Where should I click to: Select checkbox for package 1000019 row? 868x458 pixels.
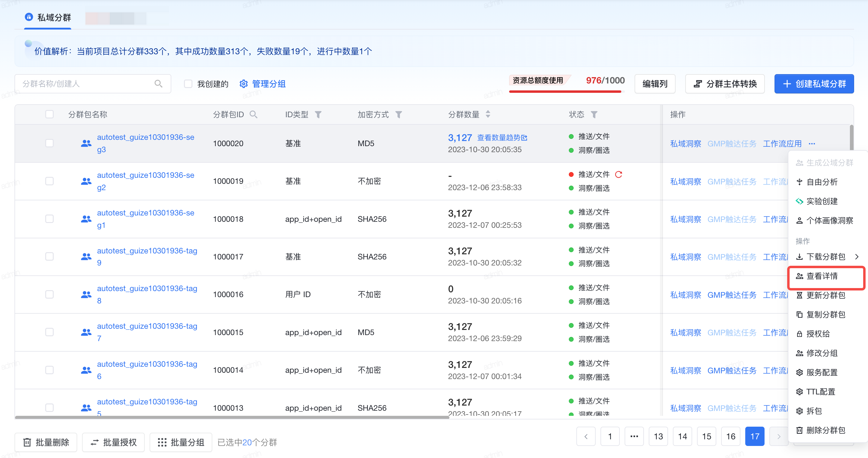click(49, 181)
